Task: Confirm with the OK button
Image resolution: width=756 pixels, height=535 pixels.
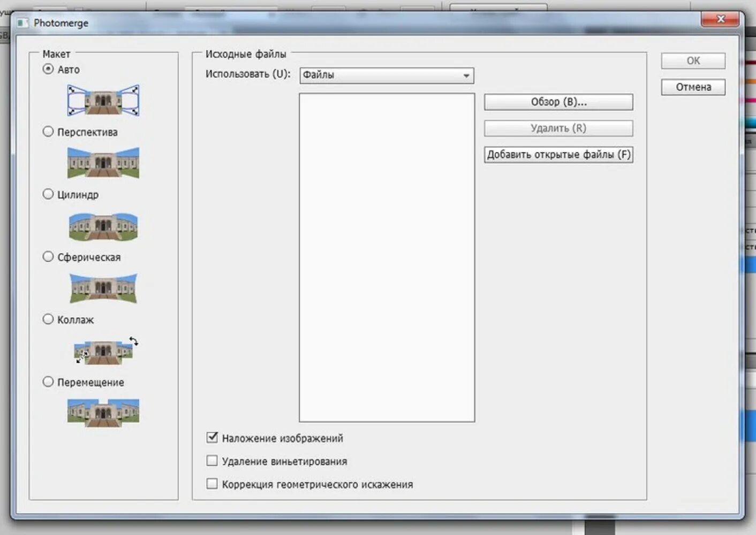Action: click(x=693, y=61)
